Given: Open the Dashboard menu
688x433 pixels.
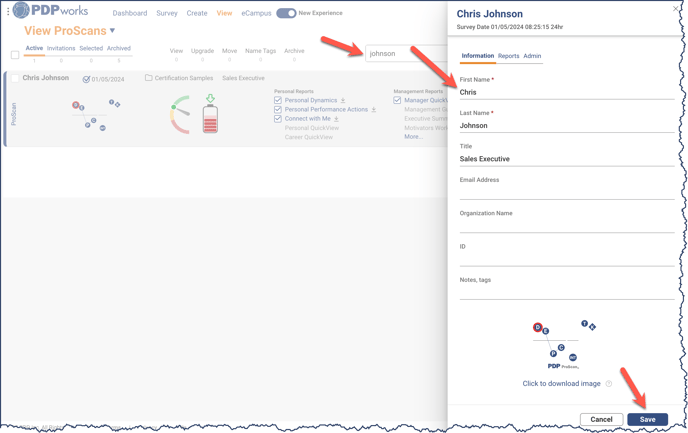Looking at the screenshot, I should tap(130, 13).
